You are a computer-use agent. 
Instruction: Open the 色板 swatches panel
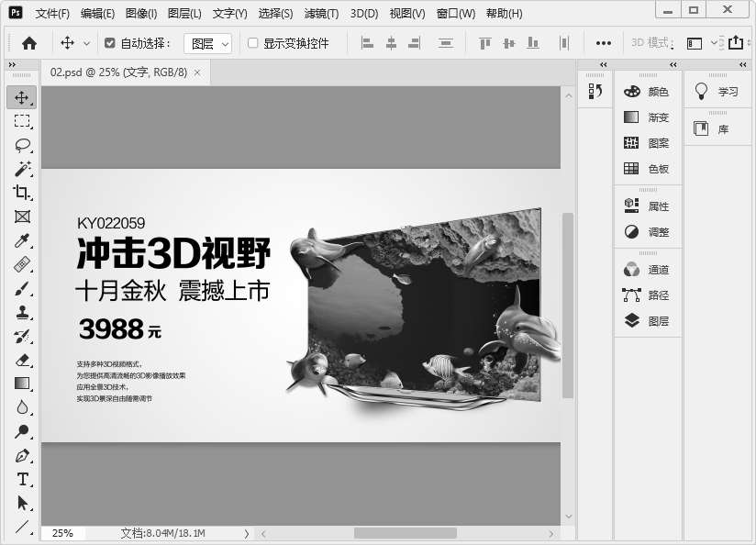(x=647, y=169)
